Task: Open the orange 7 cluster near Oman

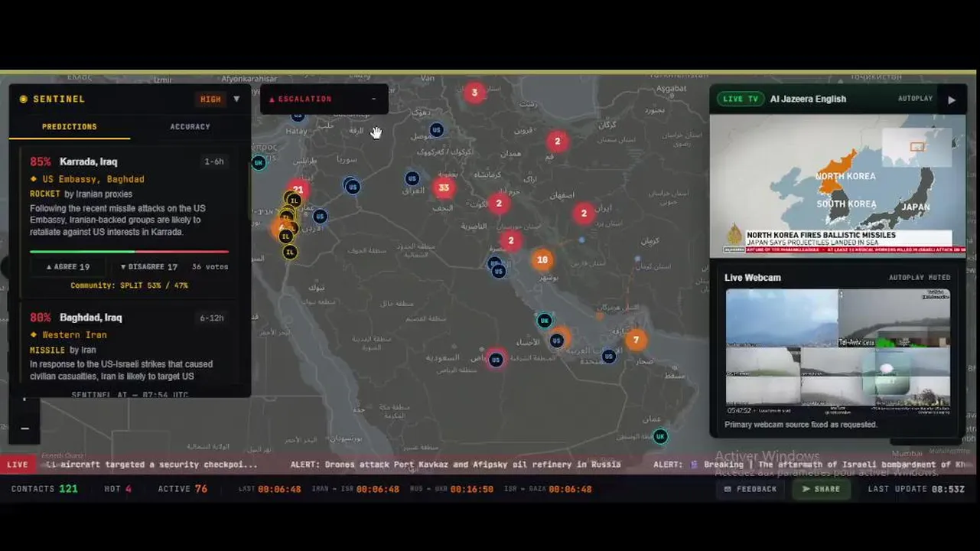Action: click(636, 340)
